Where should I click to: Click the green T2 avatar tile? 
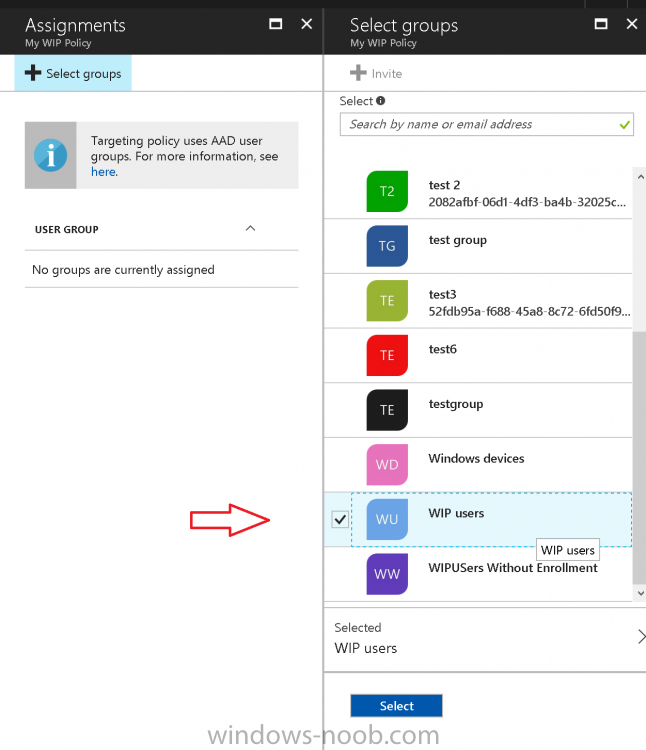click(x=387, y=191)
